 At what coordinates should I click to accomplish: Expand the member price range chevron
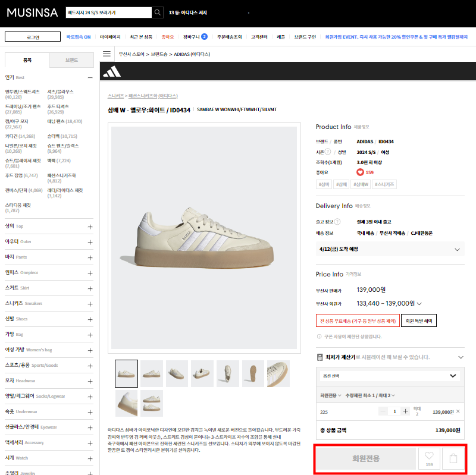(419, 304)
